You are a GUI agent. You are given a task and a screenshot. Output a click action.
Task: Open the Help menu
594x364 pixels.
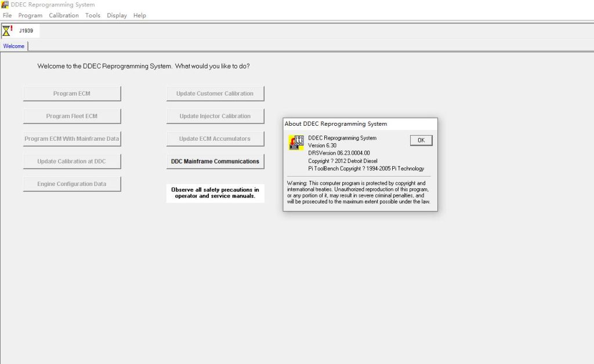pyautogui.click(x=140, y=16)
